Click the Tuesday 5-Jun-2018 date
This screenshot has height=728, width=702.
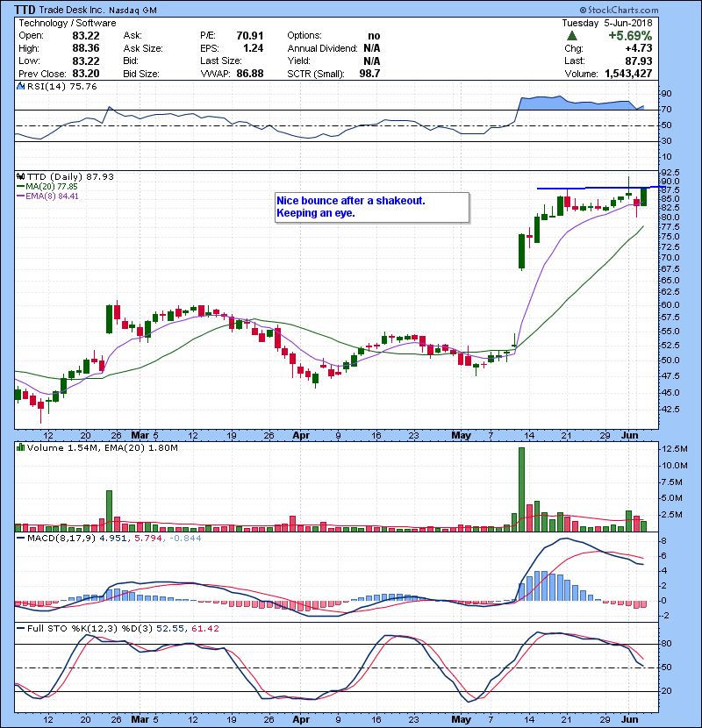pyautogui.click(x=606, y=23)
